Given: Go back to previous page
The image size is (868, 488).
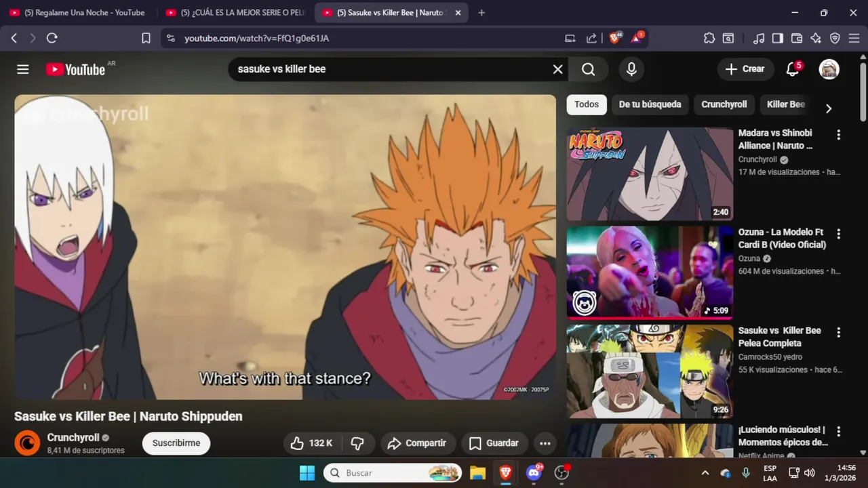Looking at the screenshot, I should [x=14, y=38].
